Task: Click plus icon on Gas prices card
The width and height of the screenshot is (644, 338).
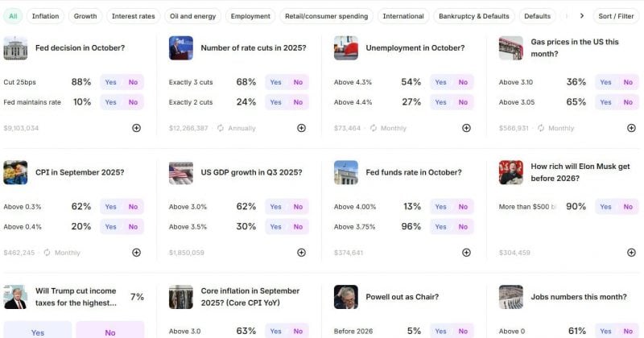Action: pyautogui.click(x=632, y=128)
